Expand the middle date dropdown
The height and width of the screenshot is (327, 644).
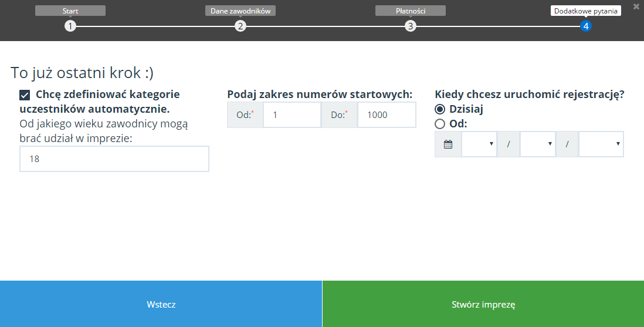coord(538,144)
